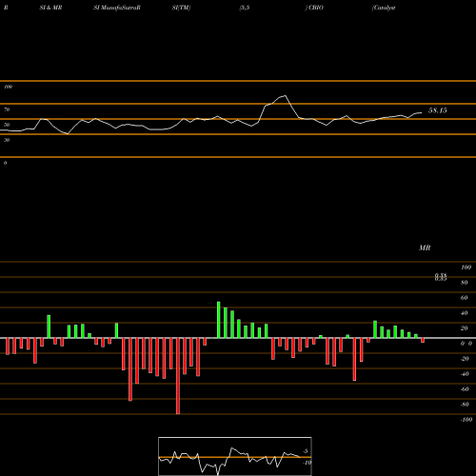Click the tallest red bar reaching -100
The image size is (476, 476).
pyautogui.click(x=178, y=376)
